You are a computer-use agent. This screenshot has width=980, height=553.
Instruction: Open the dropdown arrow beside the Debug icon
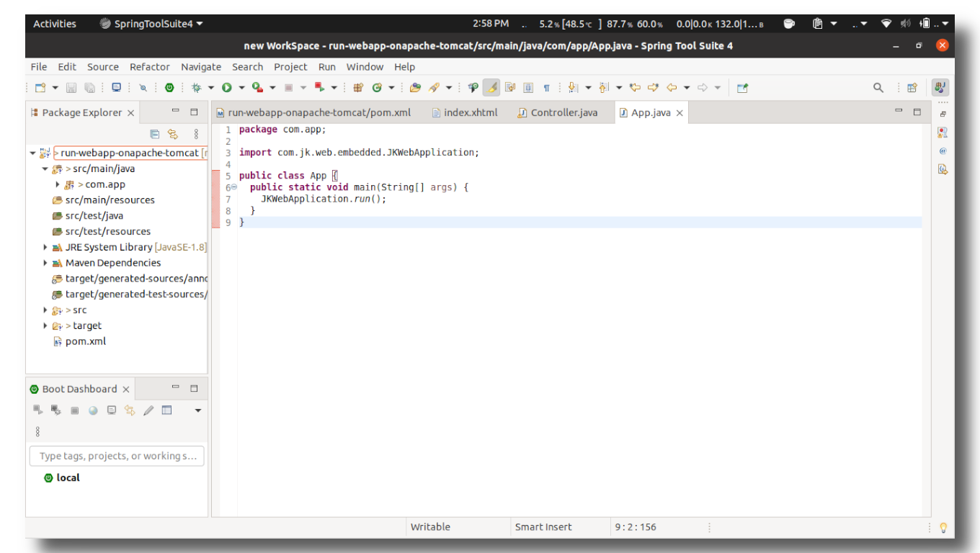tap(211, 88)
